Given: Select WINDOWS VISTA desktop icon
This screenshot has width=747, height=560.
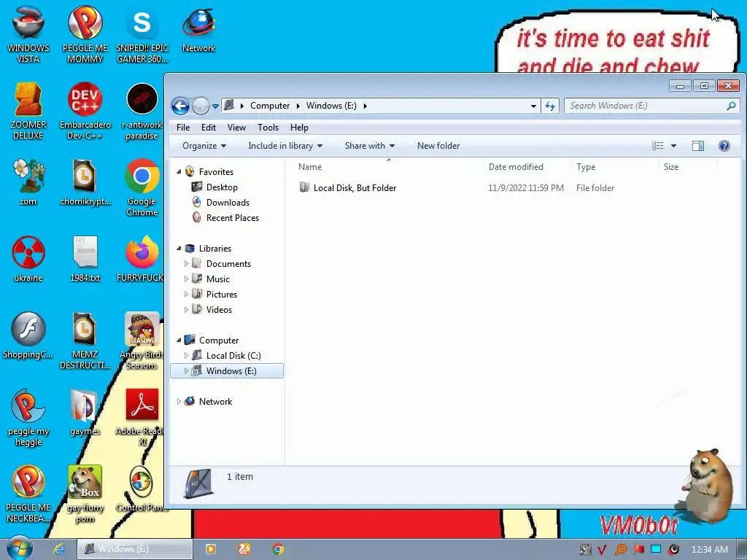Looking at the screenshot, I should (x=28, y=34).
